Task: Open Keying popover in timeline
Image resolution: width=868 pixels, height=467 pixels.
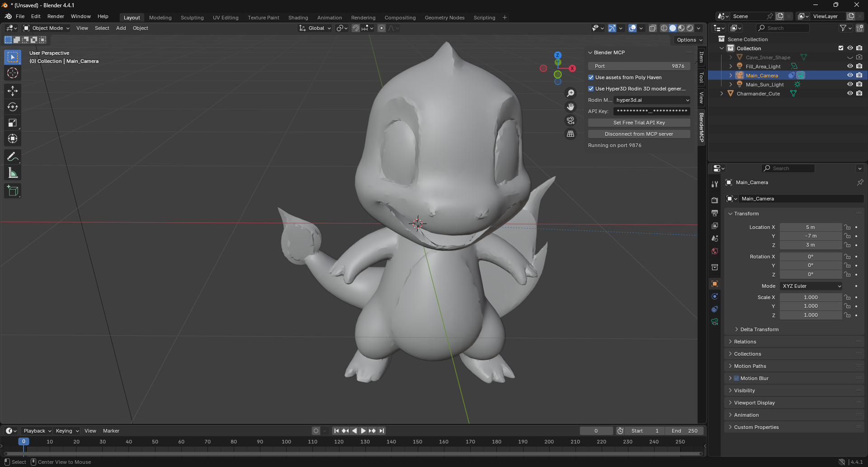Action: click(x=67, y=431)
